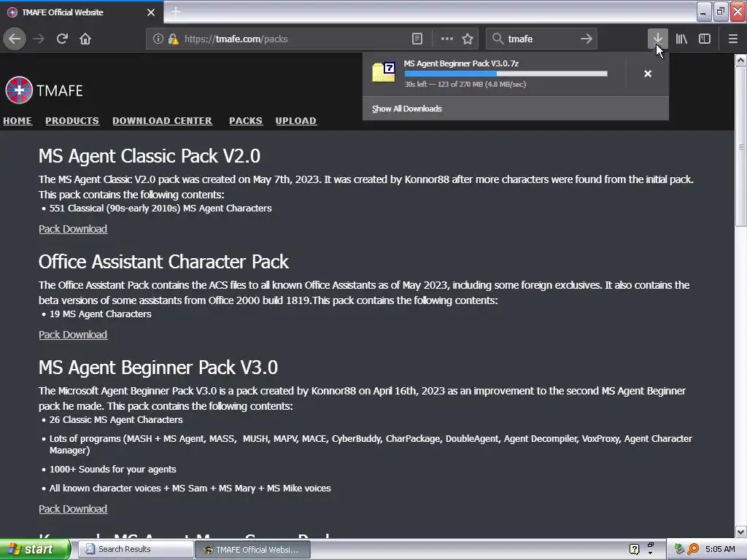The height and width of the screenshot is (560, 747).
Task: Open the PACKS page
Action: pyautogui.click(x=246, y=121)
